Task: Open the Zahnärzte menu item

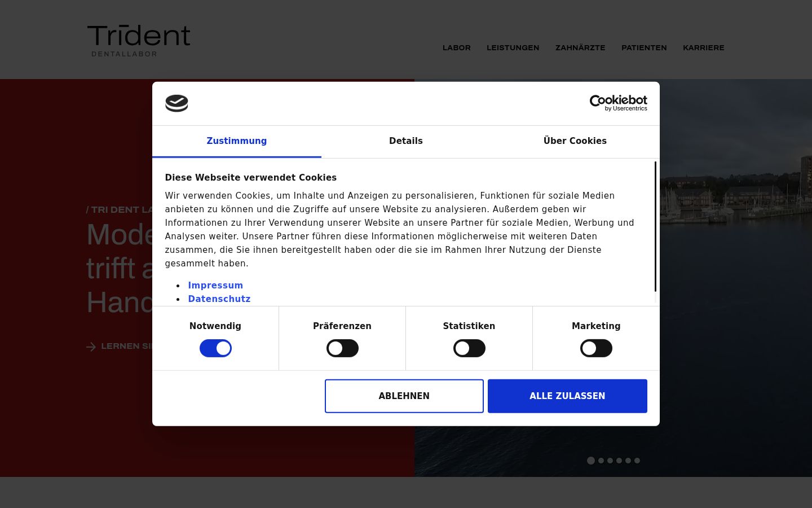Action: (x=580, y=48)
